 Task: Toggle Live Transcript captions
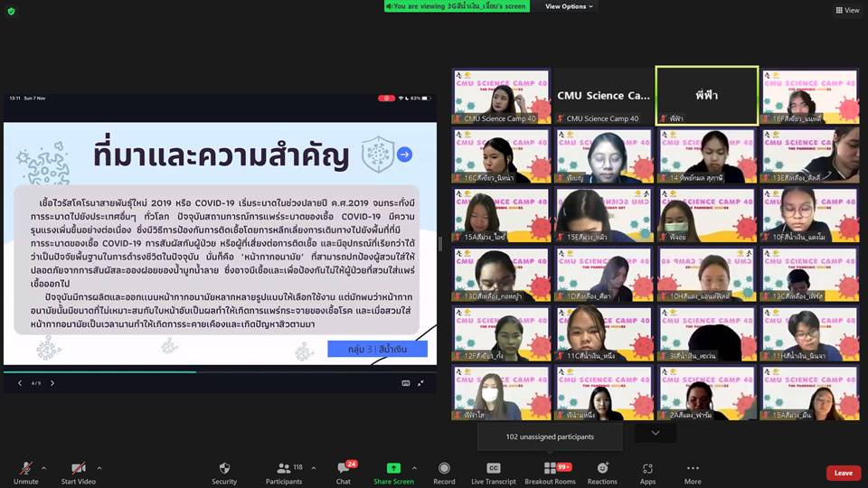click(x=494, y=469)
